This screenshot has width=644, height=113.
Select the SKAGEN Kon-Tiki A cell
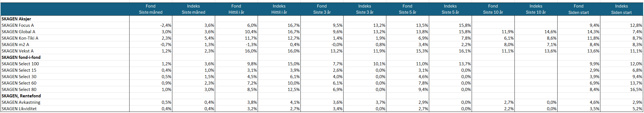(20, 38)
